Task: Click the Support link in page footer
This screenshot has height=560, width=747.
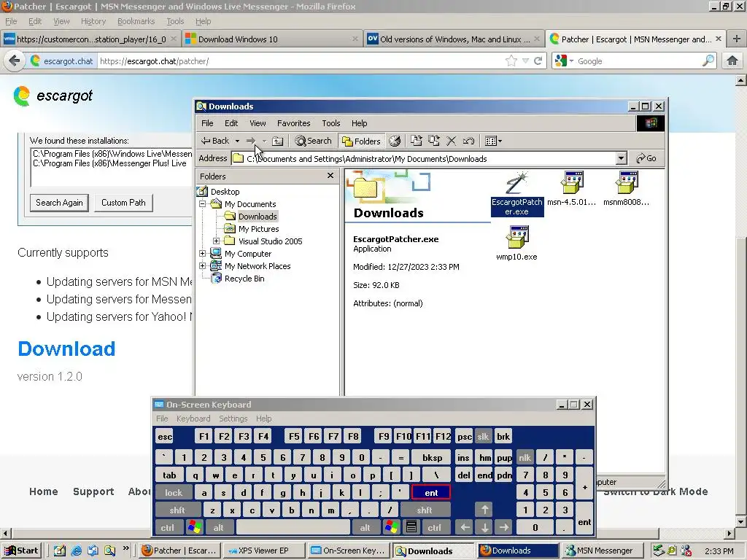Action: (93, 491)
